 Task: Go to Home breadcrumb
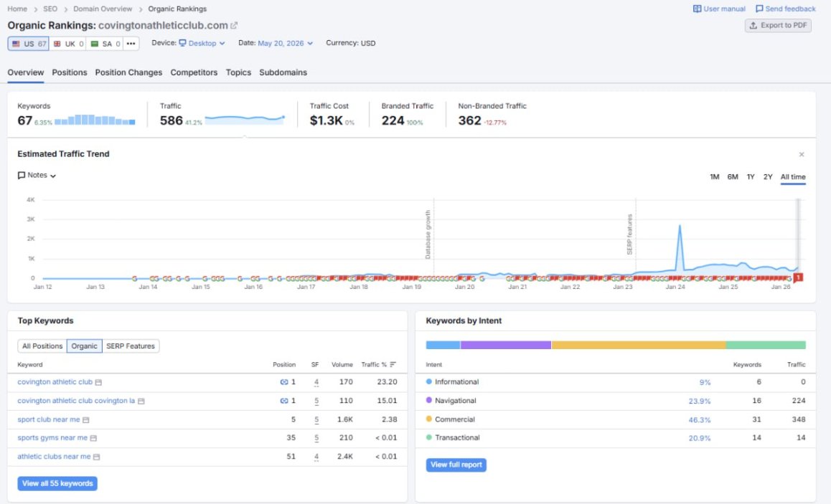17,9
